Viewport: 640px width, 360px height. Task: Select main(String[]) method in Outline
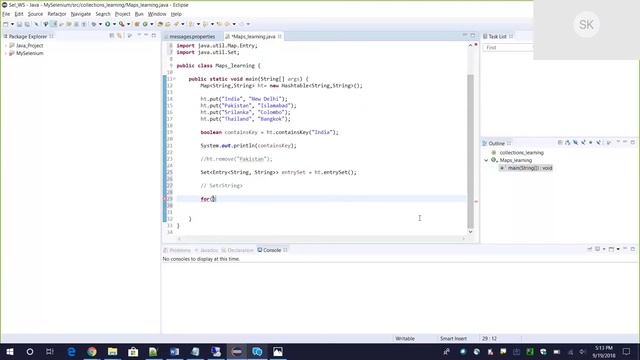[526, 168]
